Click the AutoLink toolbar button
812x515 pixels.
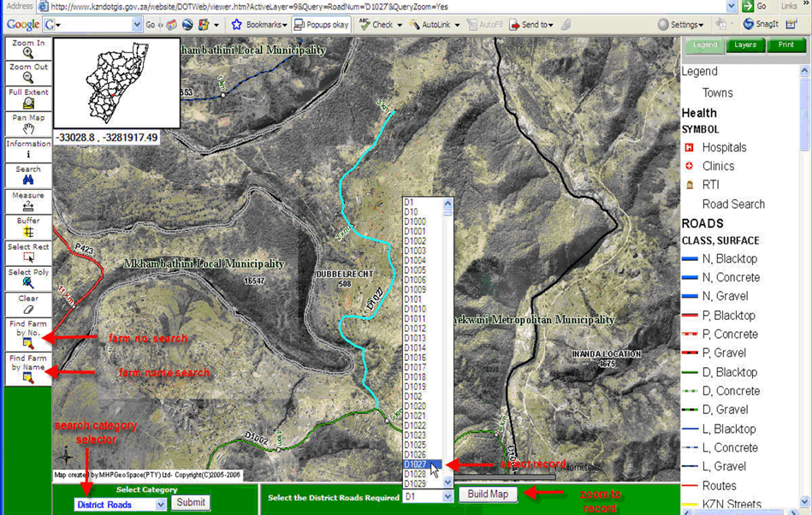[434, 24]
